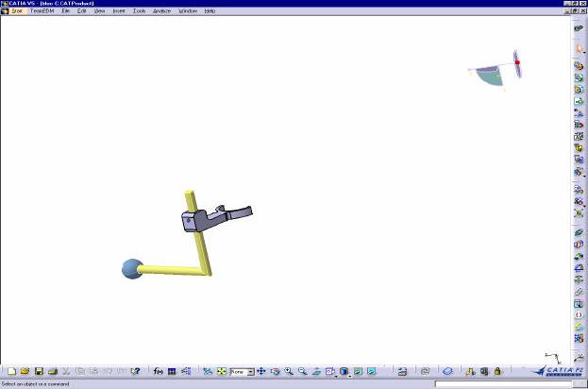
Task: Click the What's This help icon
Action: point(135,372)
